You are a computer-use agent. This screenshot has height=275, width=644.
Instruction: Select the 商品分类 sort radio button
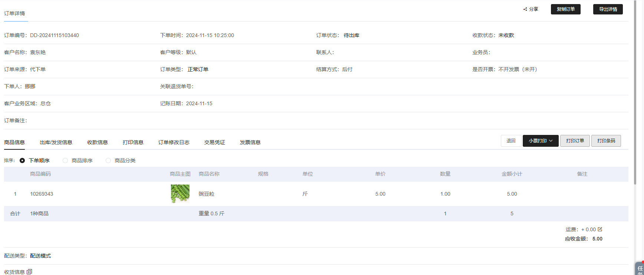(108, 160)
